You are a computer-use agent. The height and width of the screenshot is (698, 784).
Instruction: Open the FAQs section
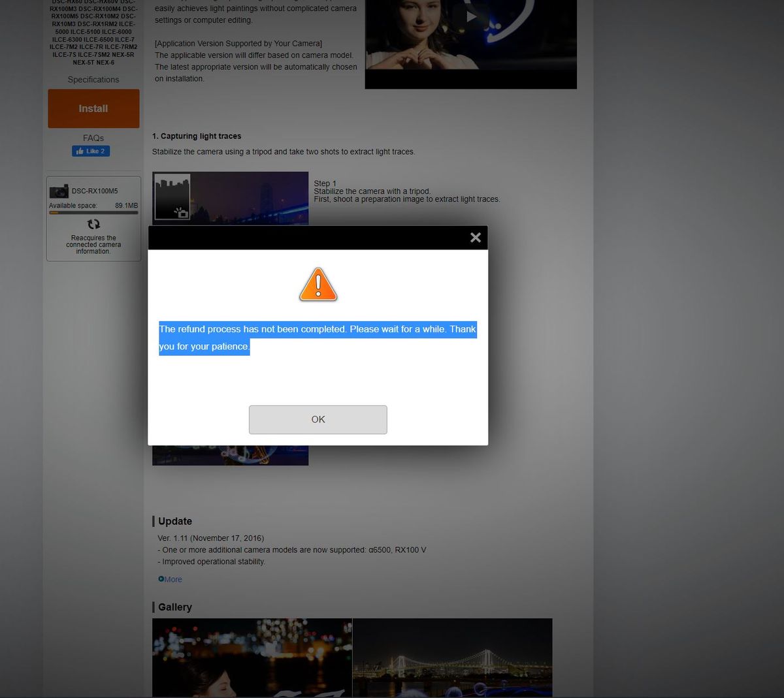click(93, 138)
